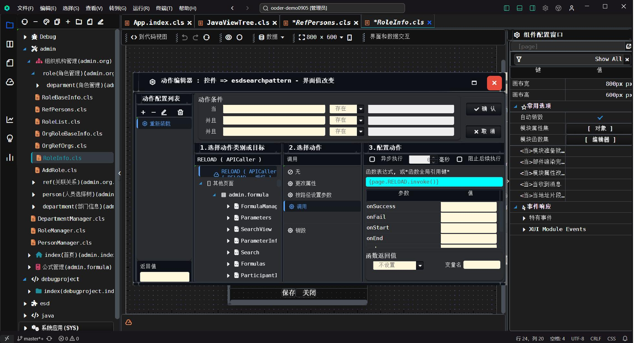Click the onSuccess parameter value field

click(469, 206)
